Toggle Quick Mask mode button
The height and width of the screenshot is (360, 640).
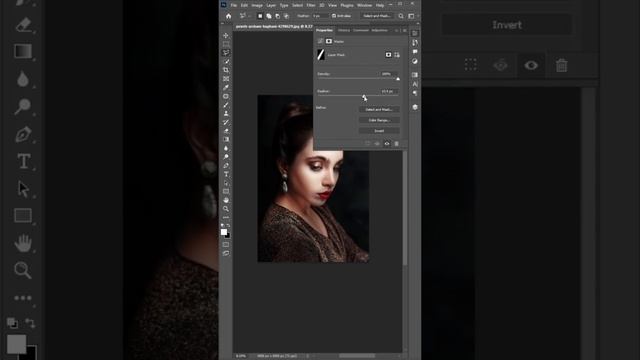[226, 244]
